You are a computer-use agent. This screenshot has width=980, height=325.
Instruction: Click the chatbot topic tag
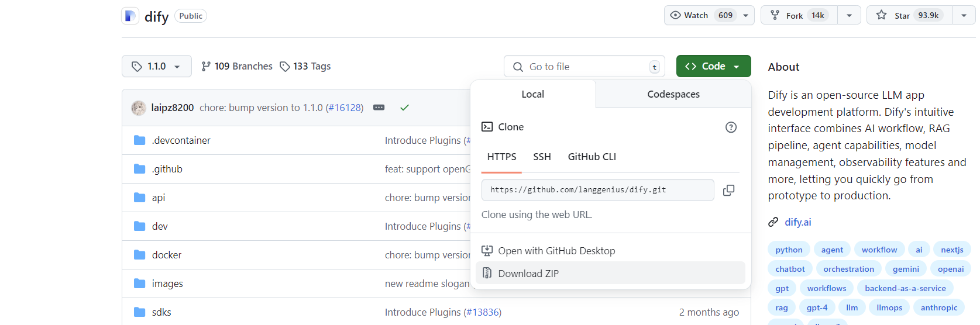tap(790, 269)
